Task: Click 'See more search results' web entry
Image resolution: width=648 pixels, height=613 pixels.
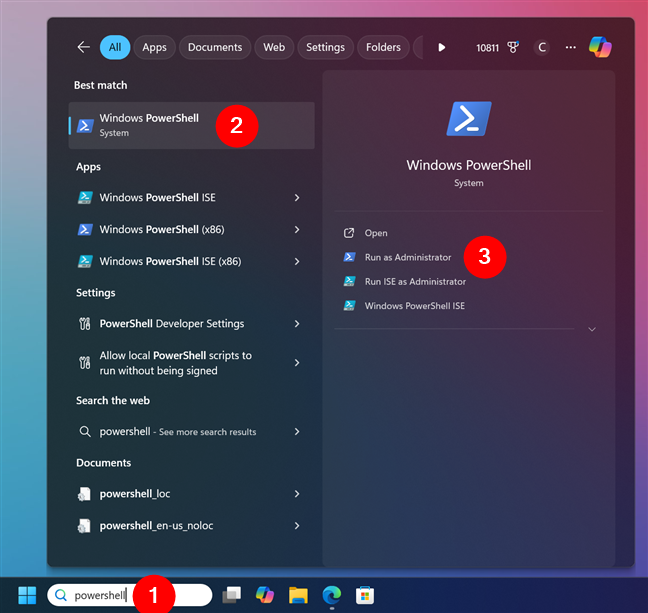Action: click(x=207, y=432)
